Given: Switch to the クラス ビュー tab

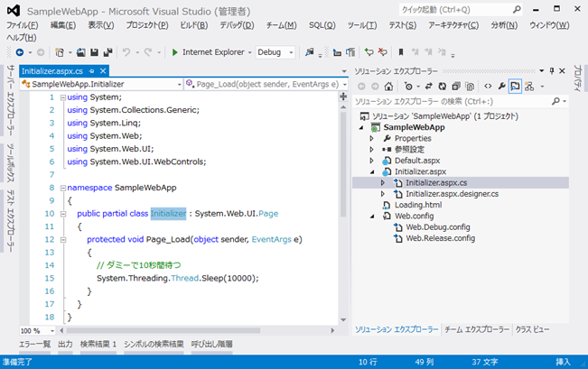Looking at the screenshot, I should 532,329.
